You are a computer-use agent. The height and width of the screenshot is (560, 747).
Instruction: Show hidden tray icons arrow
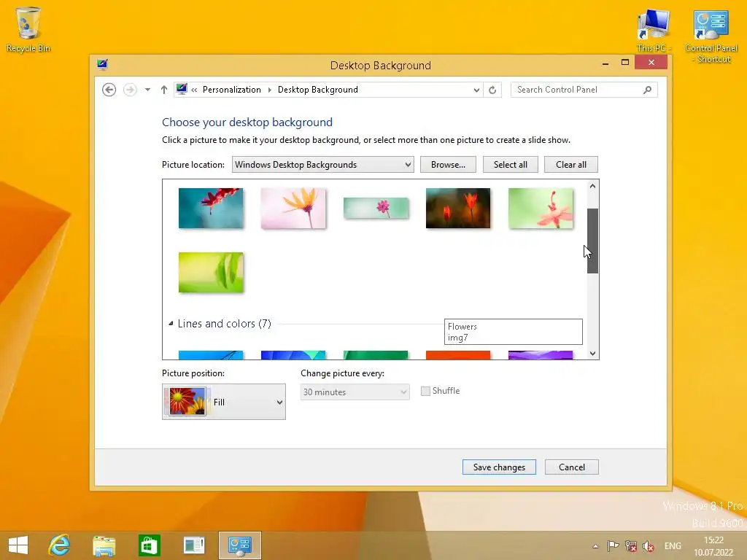(595, 546)
